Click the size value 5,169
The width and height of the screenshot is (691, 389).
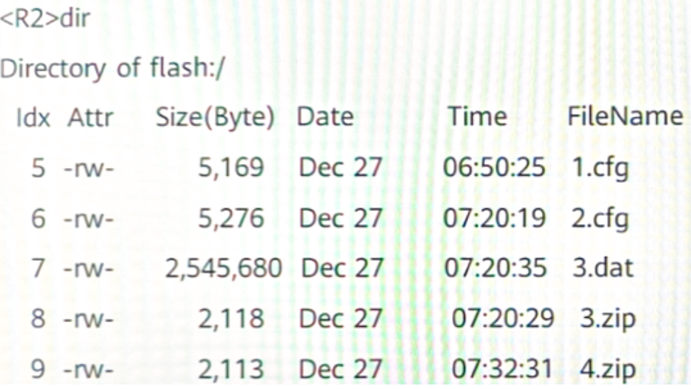tap(231, 168)
